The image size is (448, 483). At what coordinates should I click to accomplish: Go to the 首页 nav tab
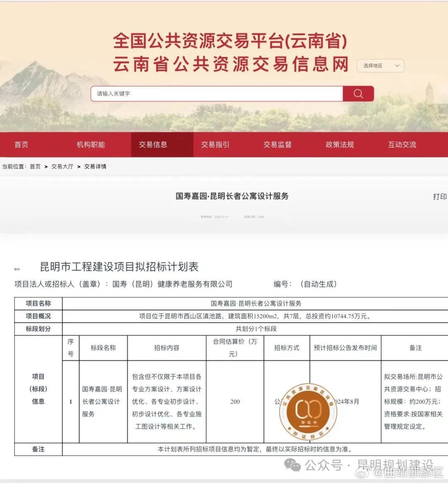(x=21, y=144)
